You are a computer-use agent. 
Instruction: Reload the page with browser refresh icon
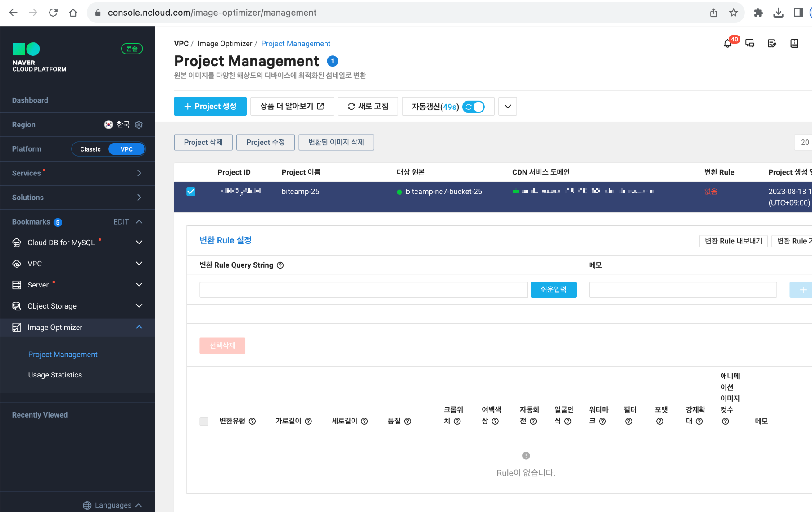tap(53, 13)
